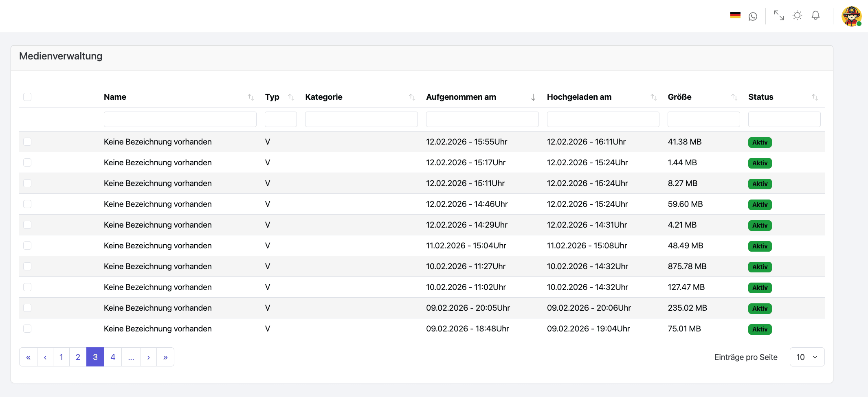
Task: Tick checkbox for the 875.78 MB entry
Action: [27, 266]
